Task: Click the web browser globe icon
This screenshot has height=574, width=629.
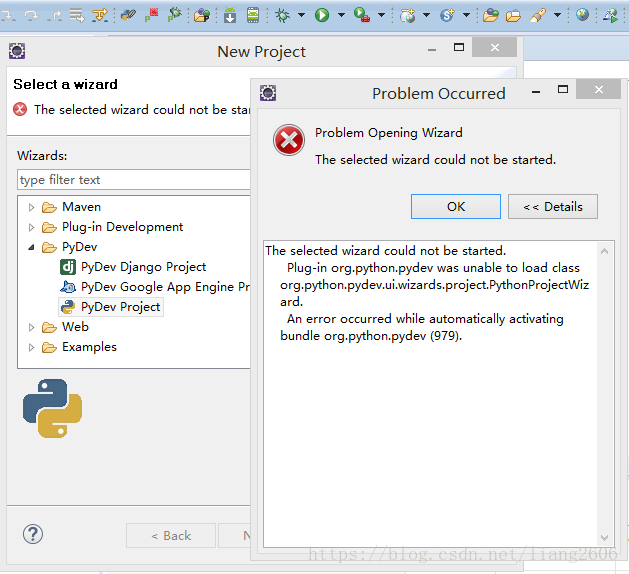Action: (x=582, y=15)
